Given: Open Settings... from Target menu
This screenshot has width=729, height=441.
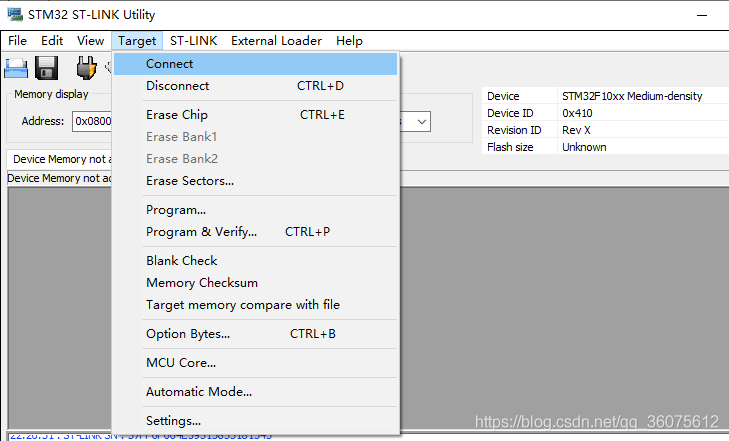Looking at the screenshot, I should click(255, 421).
